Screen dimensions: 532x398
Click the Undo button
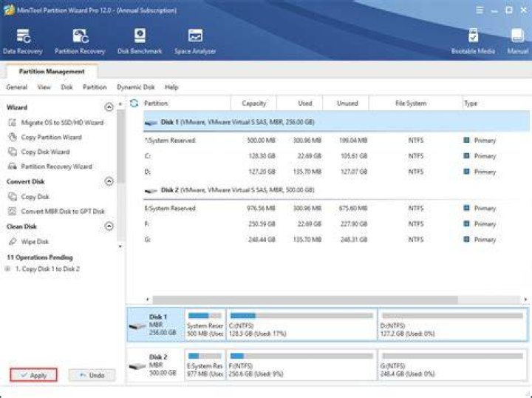coord(92,375)
